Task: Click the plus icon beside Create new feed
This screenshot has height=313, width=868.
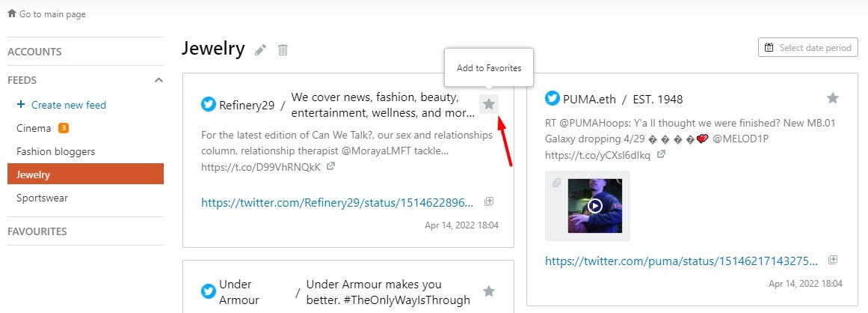Action: coord(21,104)
